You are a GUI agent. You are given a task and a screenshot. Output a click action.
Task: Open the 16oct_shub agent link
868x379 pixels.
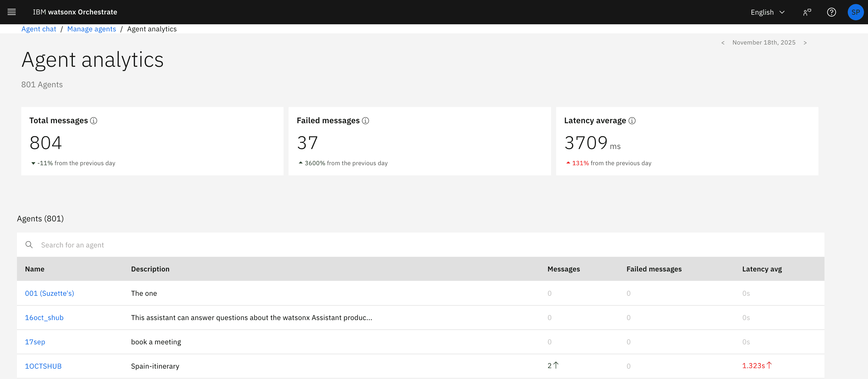pos(44,318)
